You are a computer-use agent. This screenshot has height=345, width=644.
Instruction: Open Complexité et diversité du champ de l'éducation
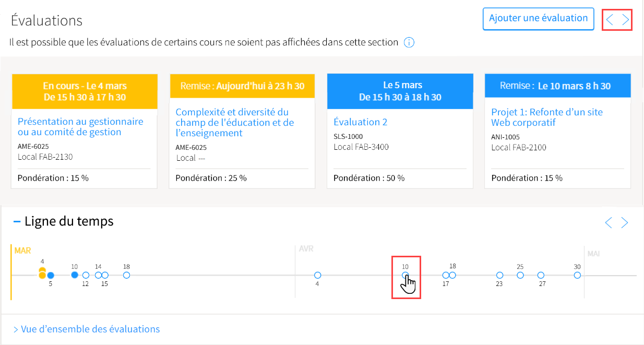[235, 123]
